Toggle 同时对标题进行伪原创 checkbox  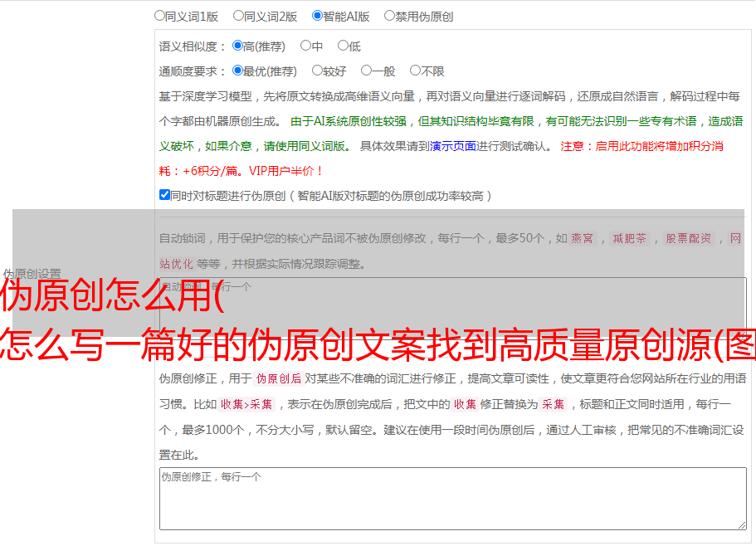click(x=164, y=195)
